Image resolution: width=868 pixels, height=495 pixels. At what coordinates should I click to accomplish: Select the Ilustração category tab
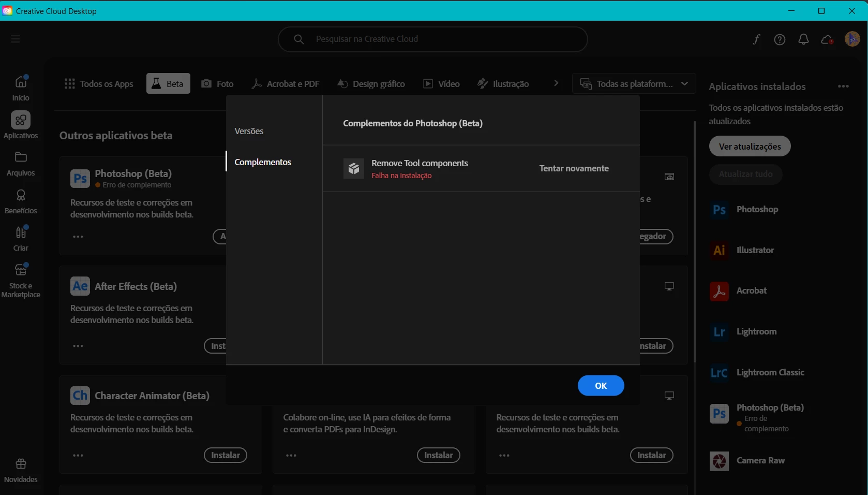pos(503,83)
